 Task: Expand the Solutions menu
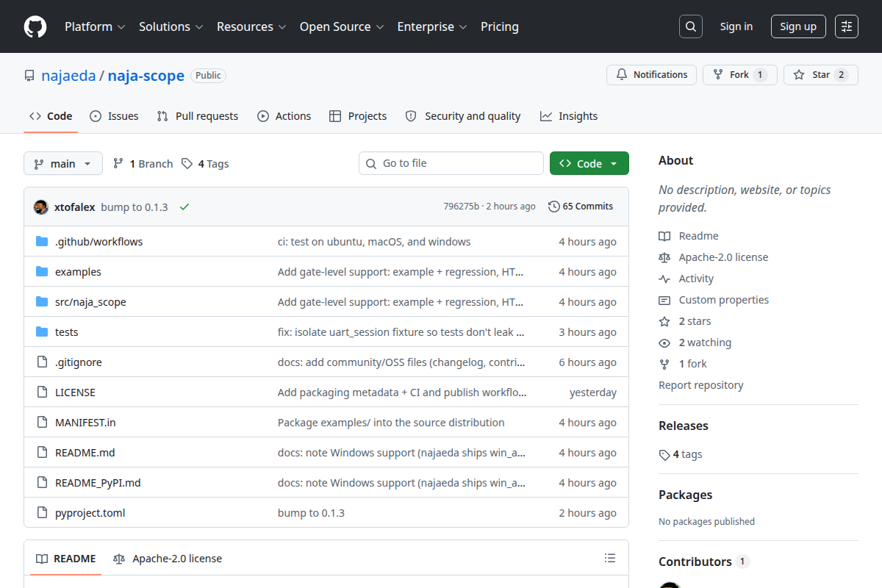point(171,26)
